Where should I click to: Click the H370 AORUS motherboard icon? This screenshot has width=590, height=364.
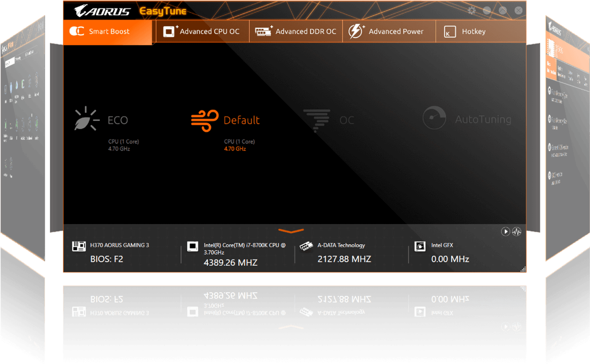[x=79, y=246]
